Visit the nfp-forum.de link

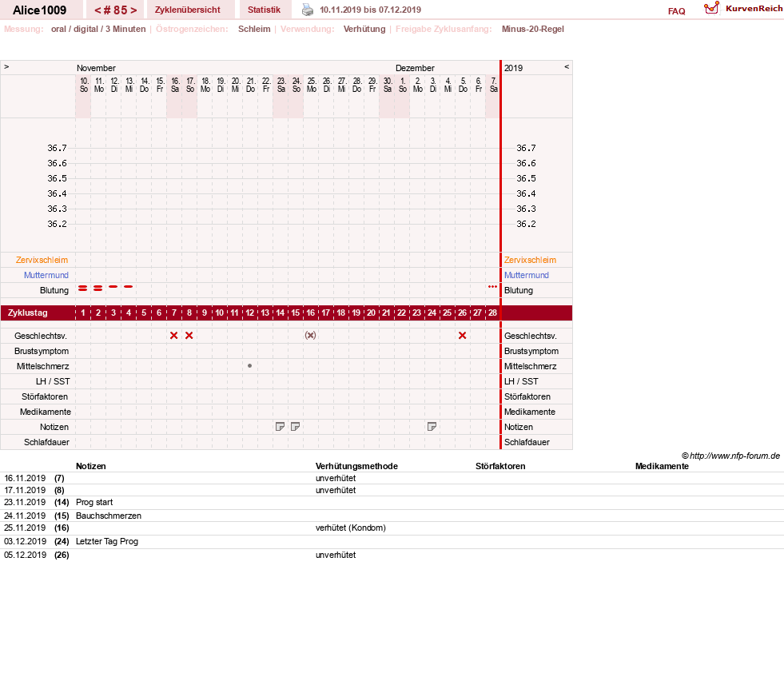coord(734,456)
